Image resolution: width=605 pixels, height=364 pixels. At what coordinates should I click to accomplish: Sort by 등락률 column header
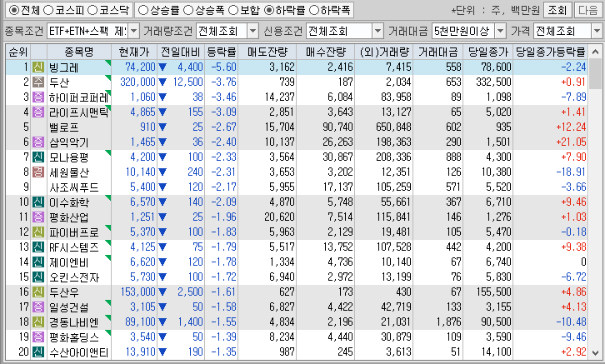pos(221,52)
